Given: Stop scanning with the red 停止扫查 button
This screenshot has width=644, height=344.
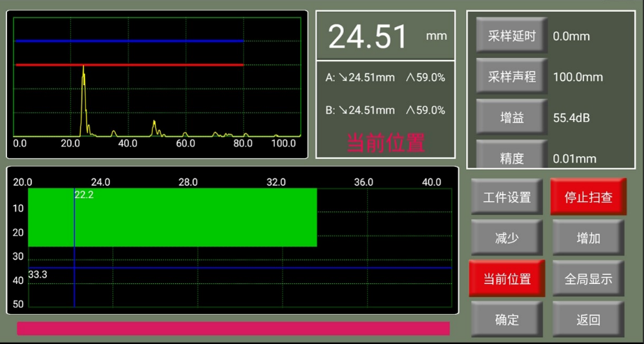Looking at the screenshot, I should 587,197.
